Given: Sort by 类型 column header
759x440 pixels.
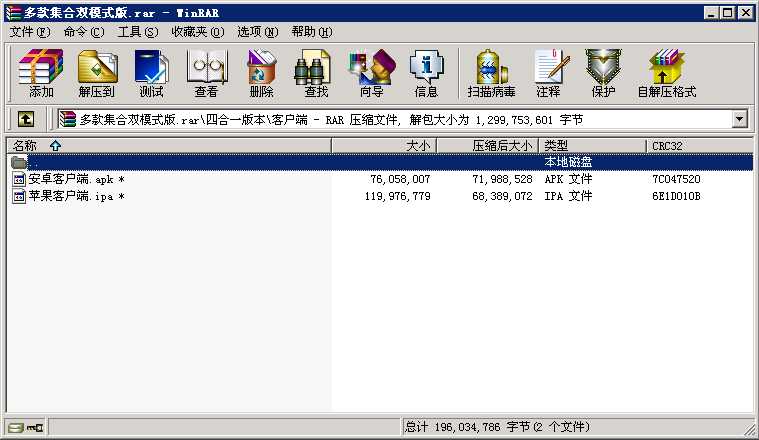Looking at the screenshot, I should point(592,146).
